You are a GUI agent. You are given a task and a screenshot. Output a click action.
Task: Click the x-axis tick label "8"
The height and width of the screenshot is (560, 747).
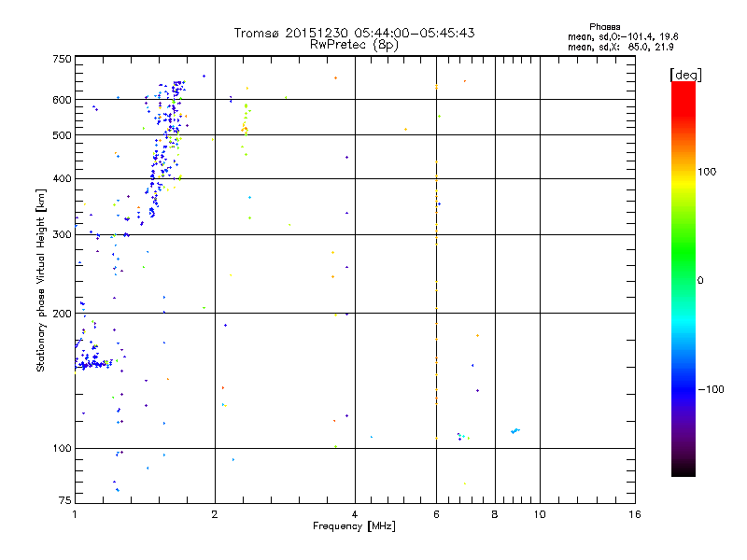495,514
